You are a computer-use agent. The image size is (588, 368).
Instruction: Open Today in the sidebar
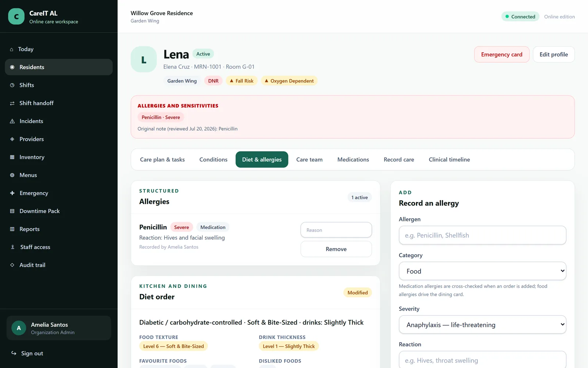(59, 49)
